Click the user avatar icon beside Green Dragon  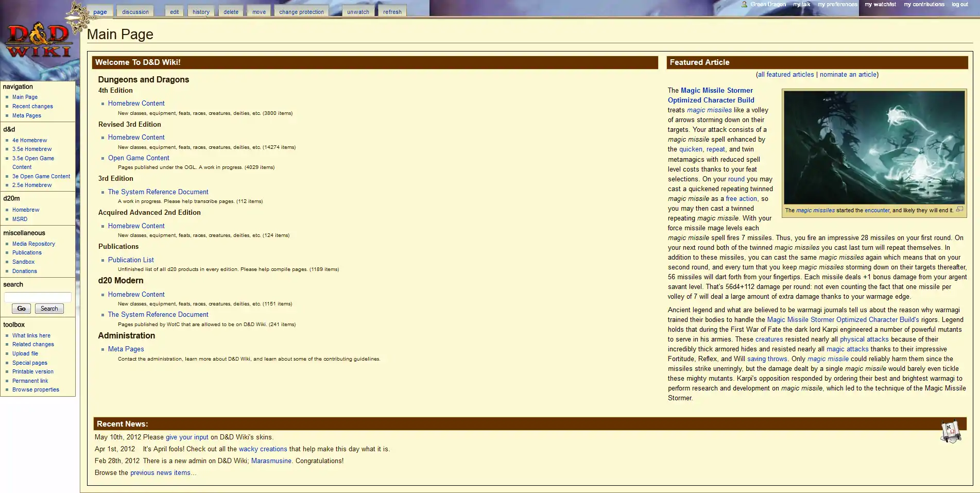coord(744,4)
